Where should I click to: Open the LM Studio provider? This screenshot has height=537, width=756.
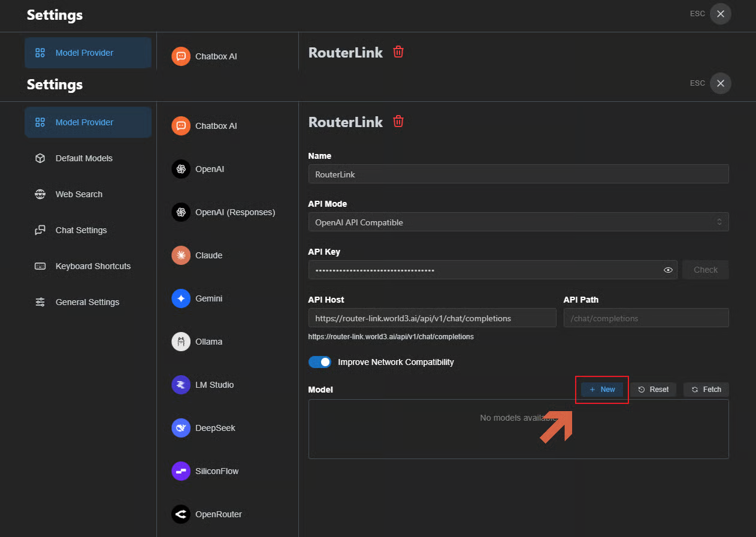click(x=214, y=385)
